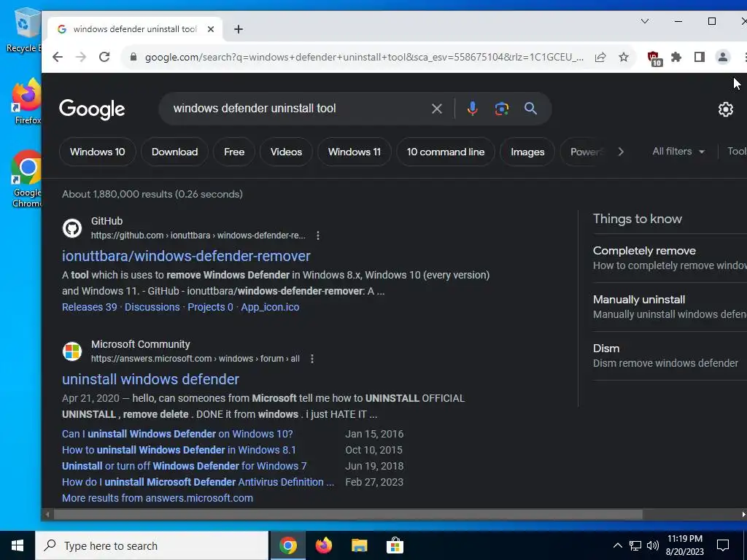Open a new tab with plus button
The width and height of the screenshot is (747, 560).
239,29
